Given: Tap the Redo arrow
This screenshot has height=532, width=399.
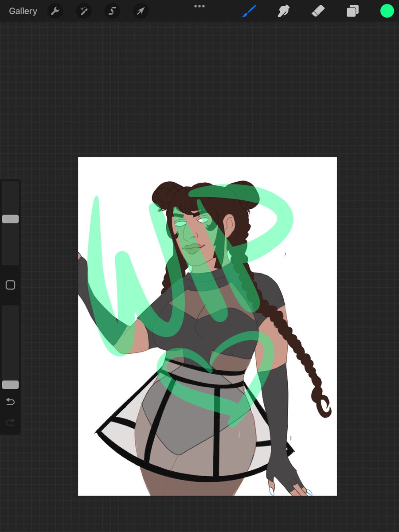Looking at the screenshot, I should (x=10, y=422).
